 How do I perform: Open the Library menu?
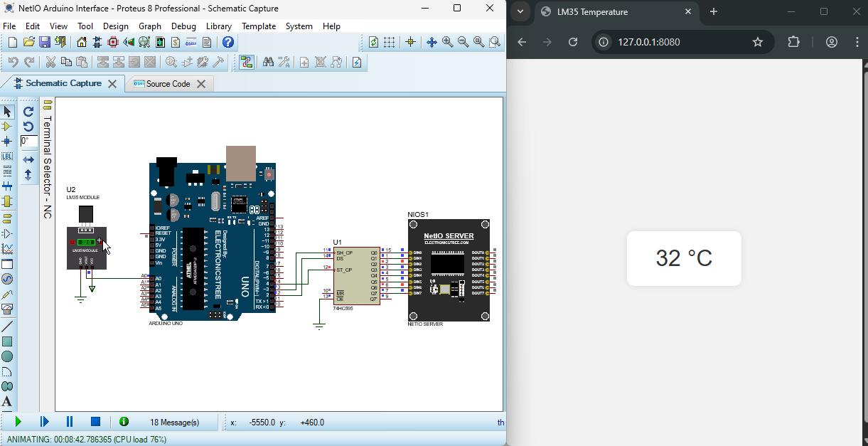219,26
